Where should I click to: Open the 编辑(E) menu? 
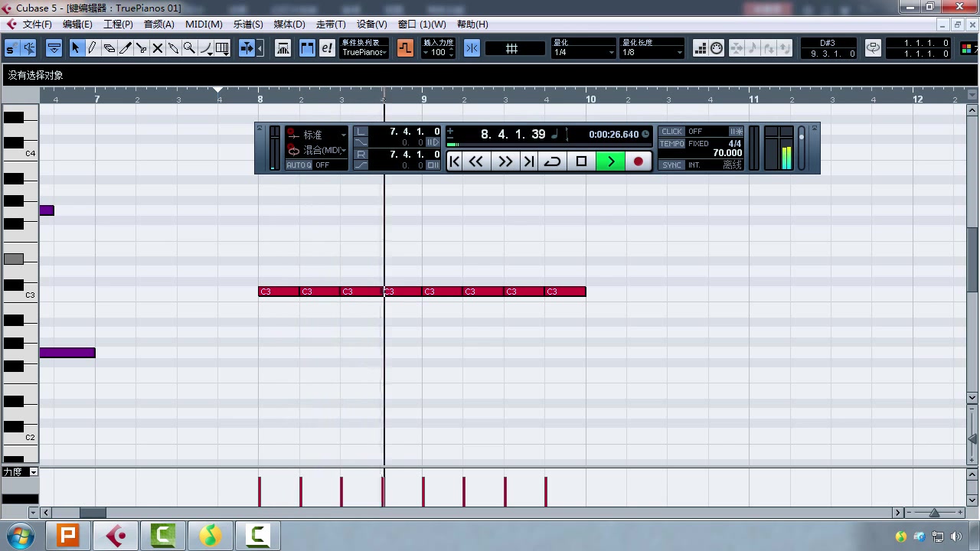coord(77,24)
